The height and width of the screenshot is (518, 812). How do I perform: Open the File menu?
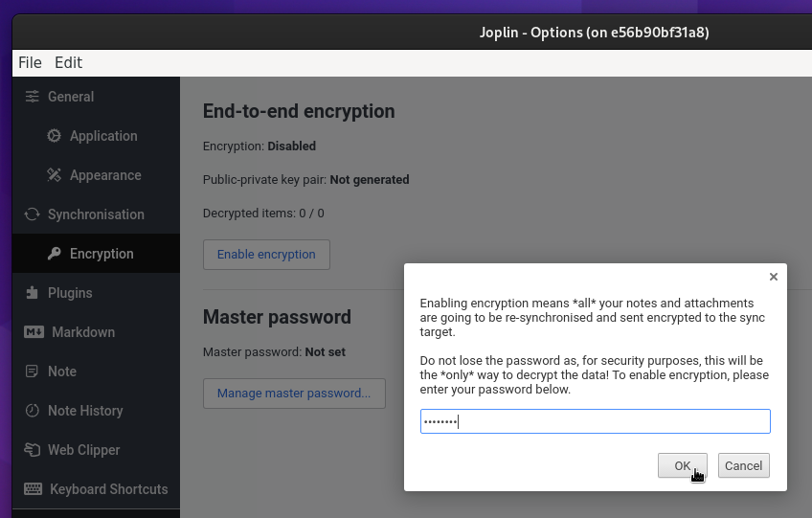click(x=30, y=62)
